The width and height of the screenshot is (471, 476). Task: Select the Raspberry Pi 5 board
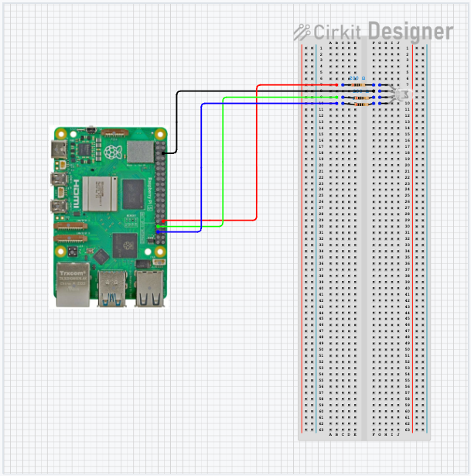(109, 217)
